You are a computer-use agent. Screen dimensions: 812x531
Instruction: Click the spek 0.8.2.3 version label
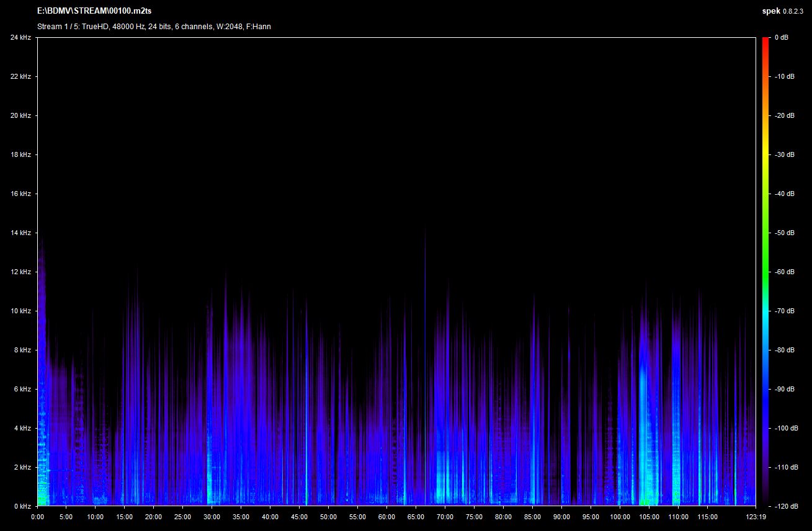click(x=783, y=11)
